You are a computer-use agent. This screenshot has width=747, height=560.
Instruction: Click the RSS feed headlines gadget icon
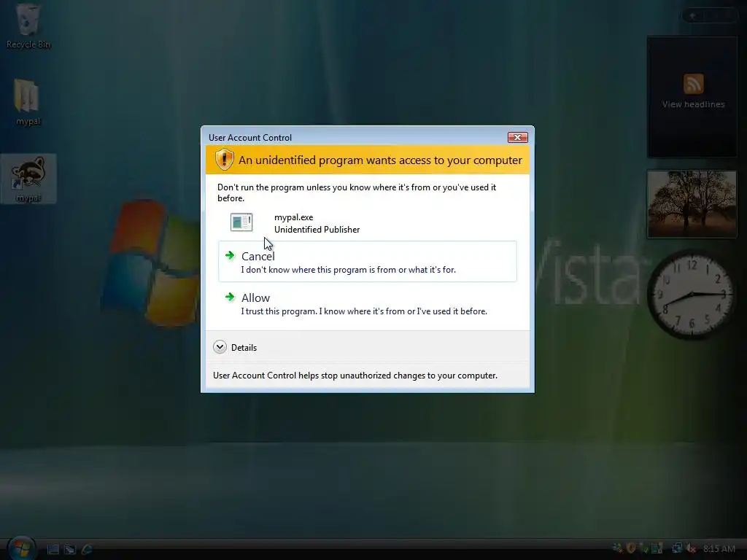(693, 84)
